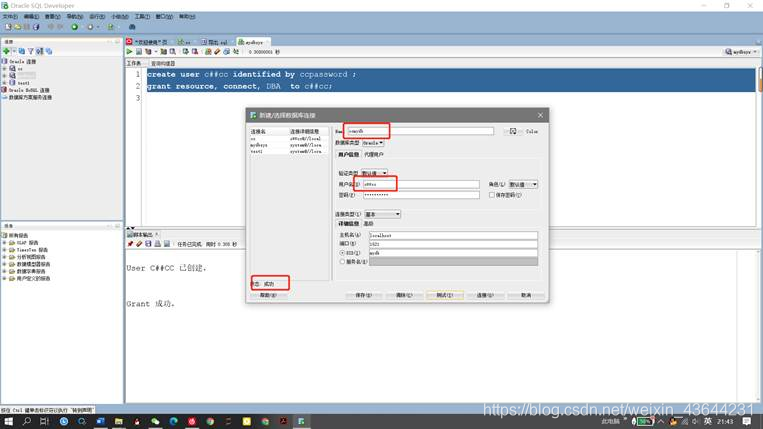763x429 pixels.
Task: Click SQL Developer icon in taskbar
Action: point(301,421)
